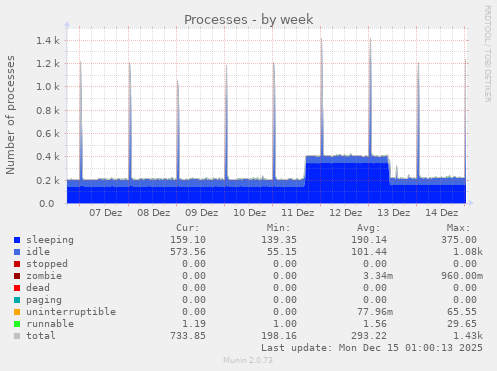497x371 pixels.
Task: Click the uninterruptible orange swatch
Action: point(17,312)
